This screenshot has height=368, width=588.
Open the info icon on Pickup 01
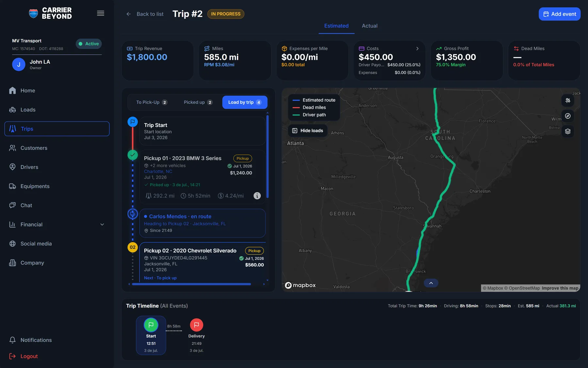coord(257,196)
